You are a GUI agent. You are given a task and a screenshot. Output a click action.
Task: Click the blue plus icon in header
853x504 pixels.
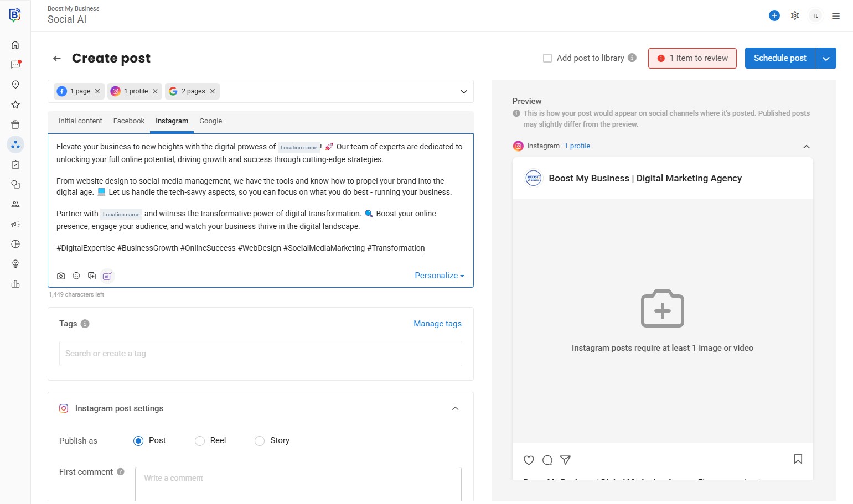(x=774, y=15)
